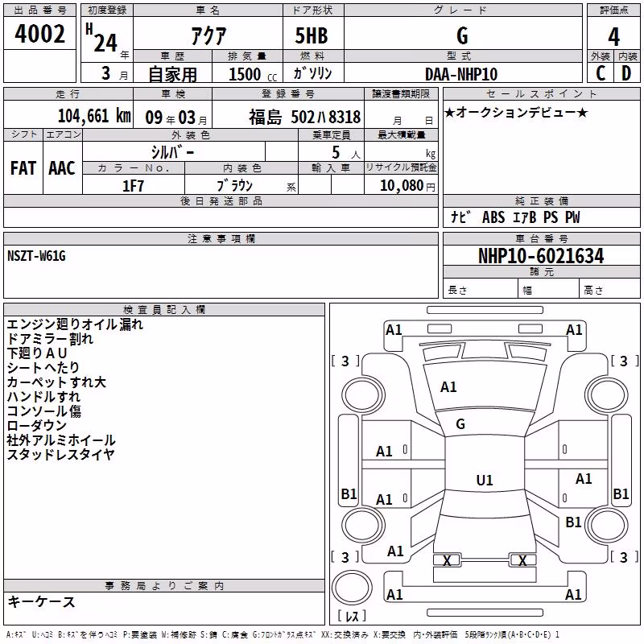Click U1 dent mark on roof

tap(485, 480)
